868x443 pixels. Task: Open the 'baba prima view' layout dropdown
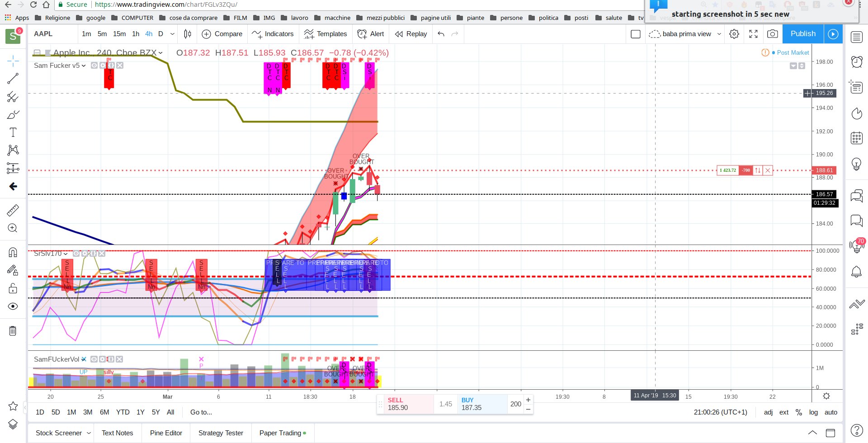click(719, 34)
